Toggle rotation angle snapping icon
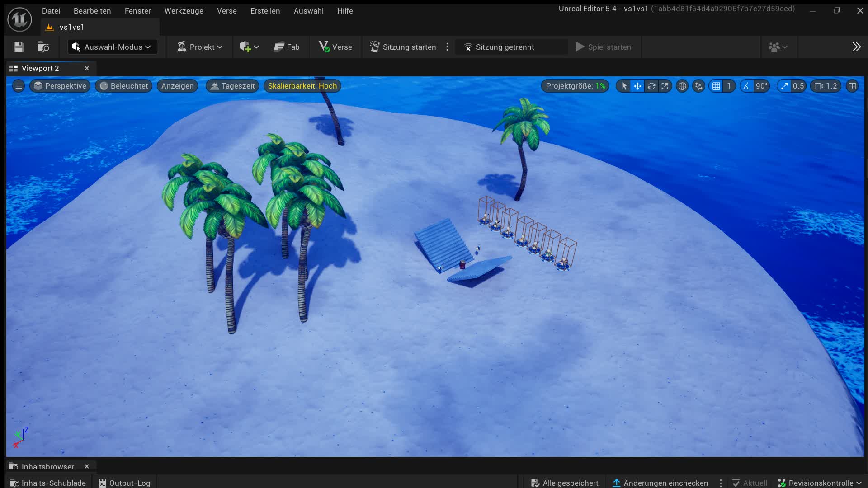The image size is (868, 488). pyautogui.click(x=747, y=86)
